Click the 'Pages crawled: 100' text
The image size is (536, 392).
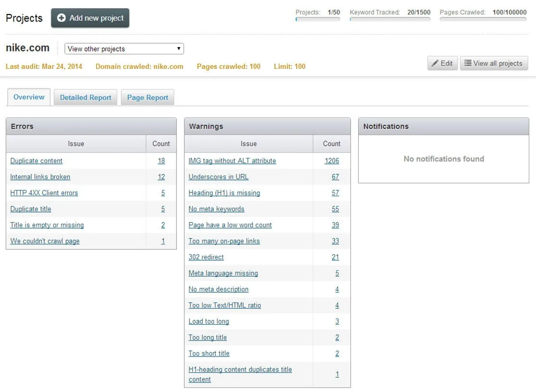(x=229, y=66)
